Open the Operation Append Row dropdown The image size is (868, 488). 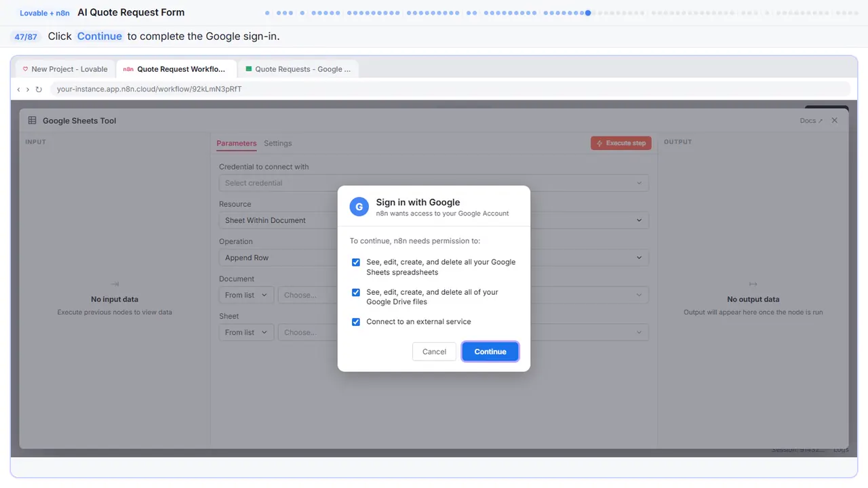434,258
